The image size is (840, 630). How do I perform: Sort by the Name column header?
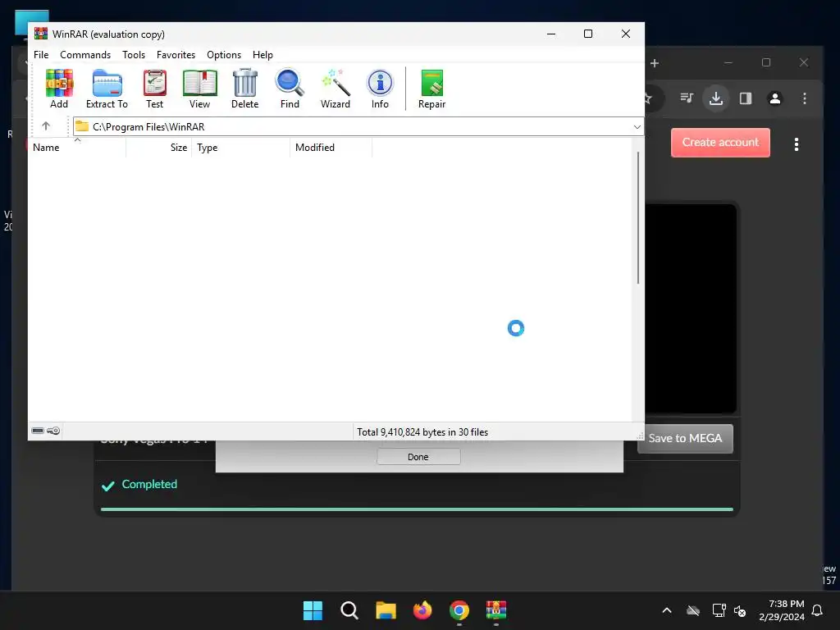pyautogui.click(x=77, y=148)
